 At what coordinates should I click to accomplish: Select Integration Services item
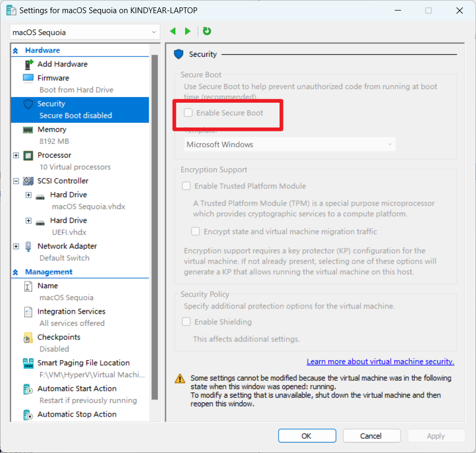pos(71,311)
